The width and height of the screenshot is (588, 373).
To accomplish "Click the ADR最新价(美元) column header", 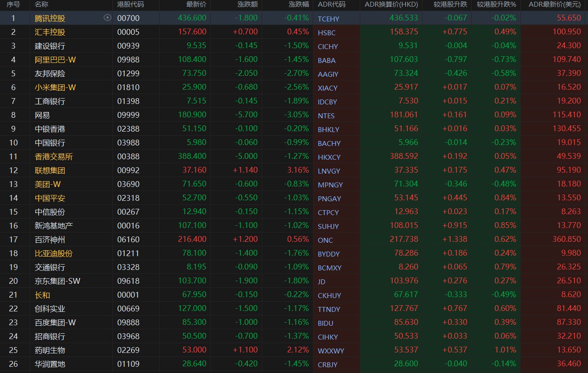I will (555, 4).
